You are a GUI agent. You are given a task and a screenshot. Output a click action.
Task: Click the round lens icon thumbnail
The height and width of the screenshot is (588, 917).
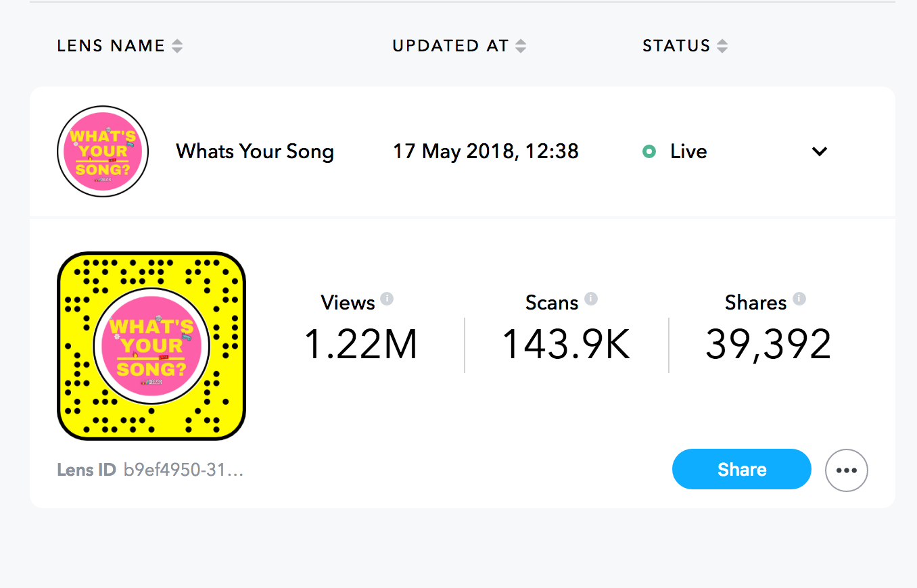click(103, 151)
